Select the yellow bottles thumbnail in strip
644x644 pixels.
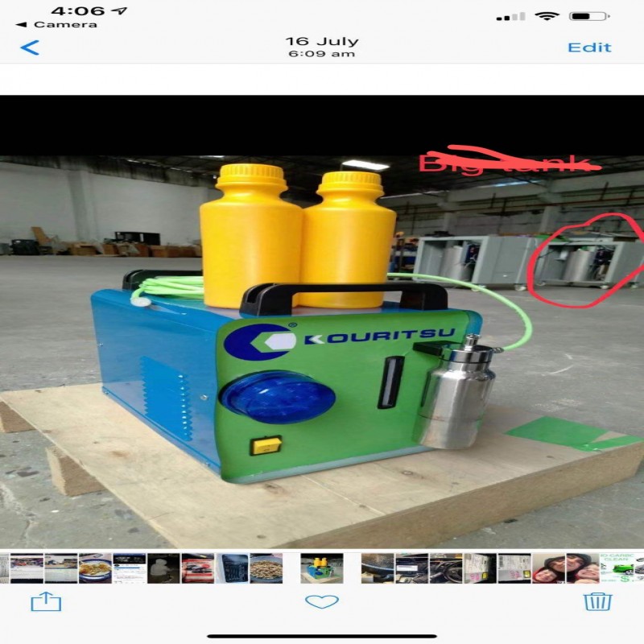(322, 568)
